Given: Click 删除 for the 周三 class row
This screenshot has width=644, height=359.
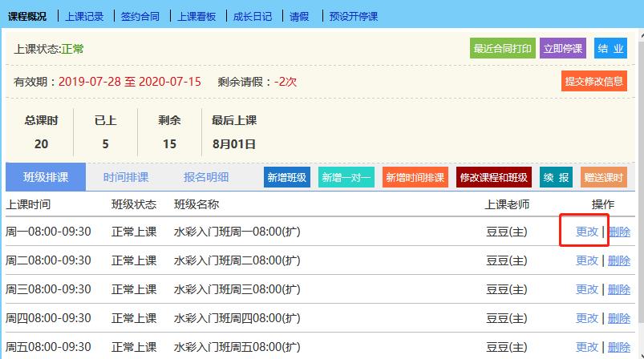Looking at the screenshot, I should [618, 289].
